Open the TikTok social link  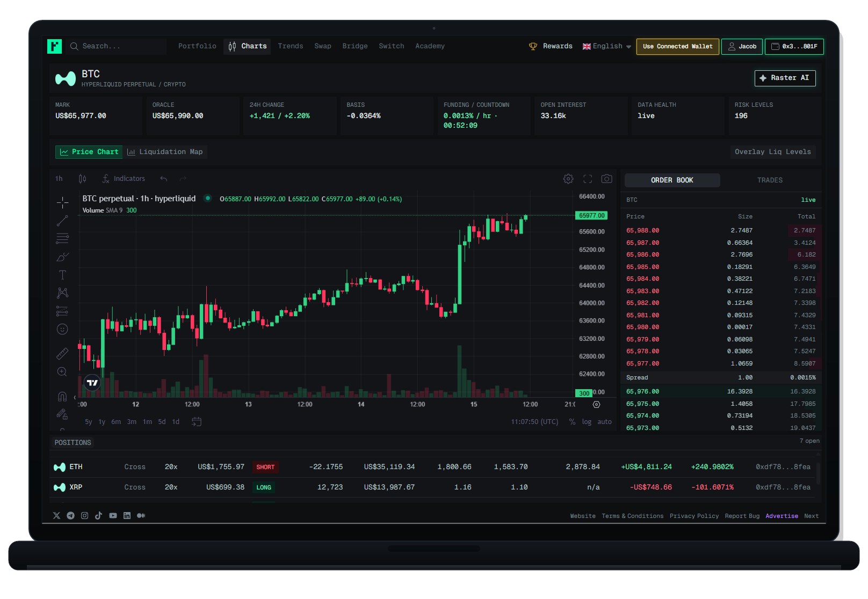coord(99,516)
